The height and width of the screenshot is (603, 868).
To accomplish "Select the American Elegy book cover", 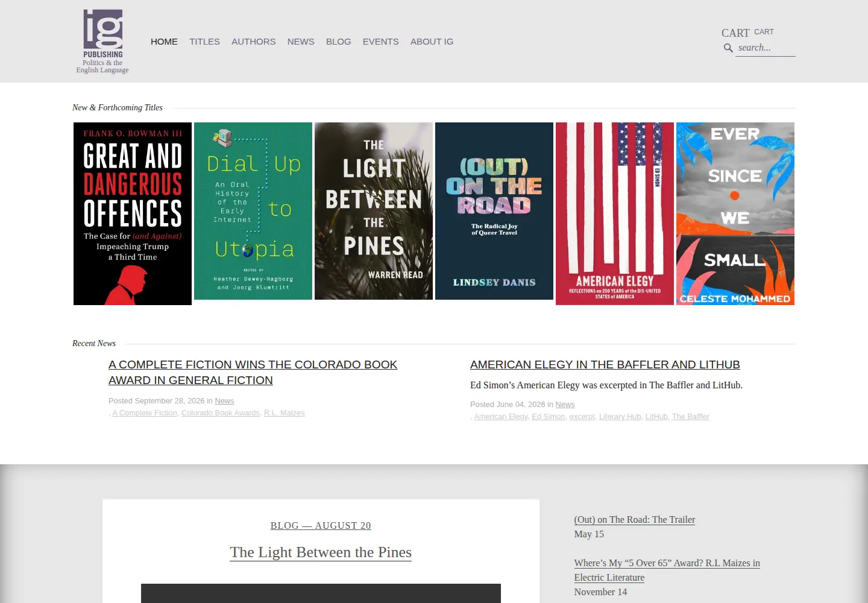I will (x=615, y=213).
